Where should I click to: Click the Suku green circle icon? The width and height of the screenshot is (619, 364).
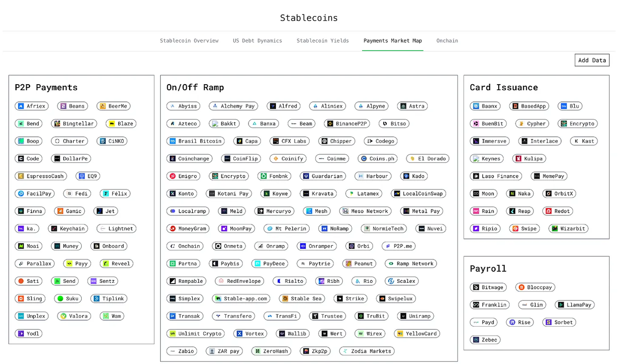(60, 299)
